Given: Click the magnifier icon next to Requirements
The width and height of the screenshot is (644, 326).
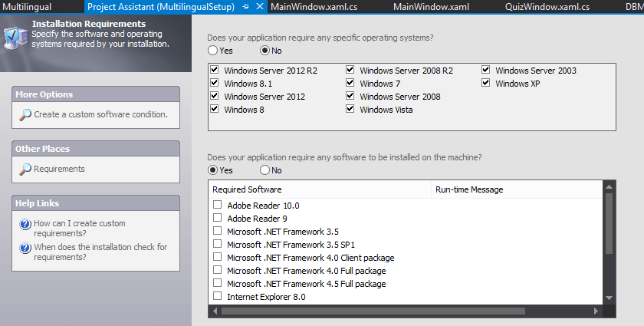Looking at the screenshot, I should [x=25, y=169].
